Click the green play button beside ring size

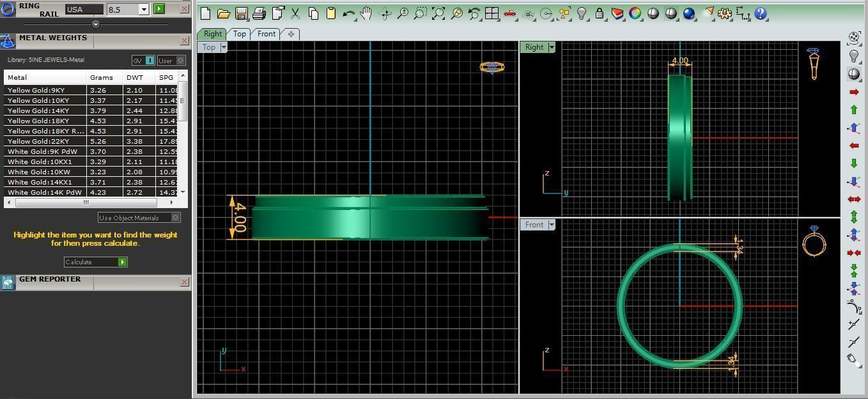click(159, 9)
